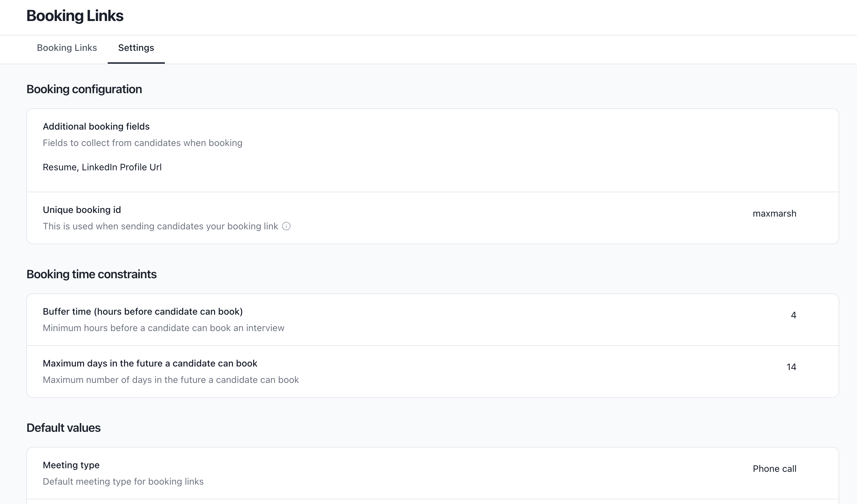Click maximum days value 14
This screenshot has height=504, width=857.
tap(791, 367)
